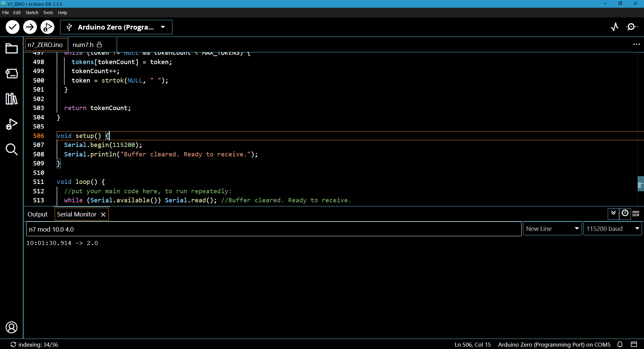The height and width of the screenshot is (349, 644).
Task: Toggle autoscroll in Serial Monitor
Action: [x=613, y=213]
